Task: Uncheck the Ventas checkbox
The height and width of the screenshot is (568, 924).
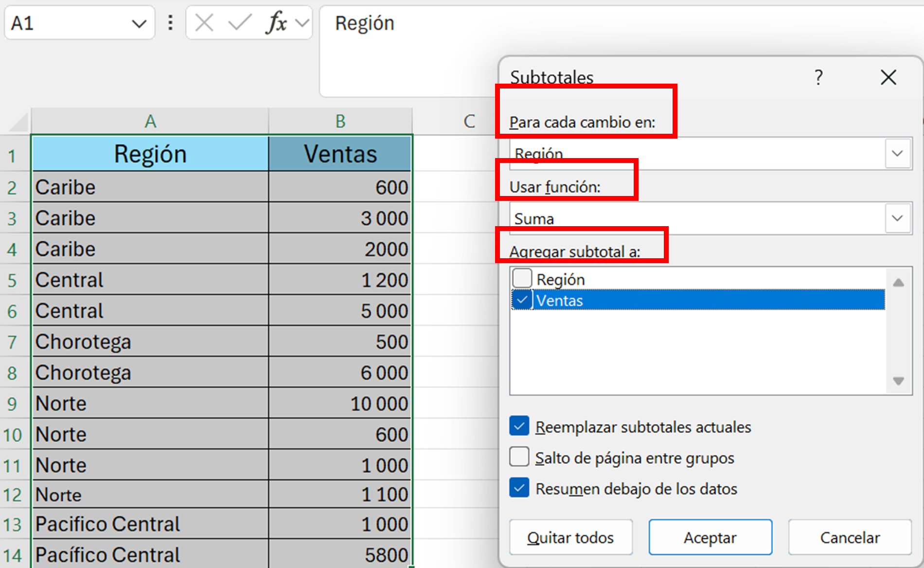Action: click(522, 300)
